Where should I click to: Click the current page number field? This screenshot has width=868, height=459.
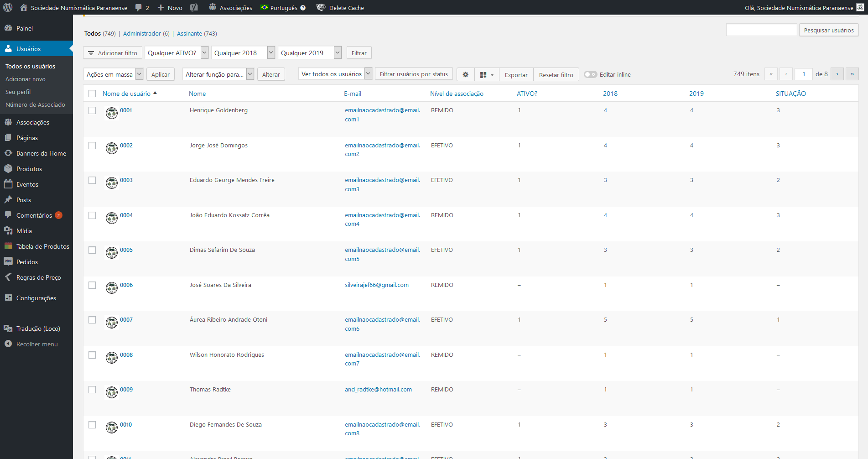(x=804, y=74)
